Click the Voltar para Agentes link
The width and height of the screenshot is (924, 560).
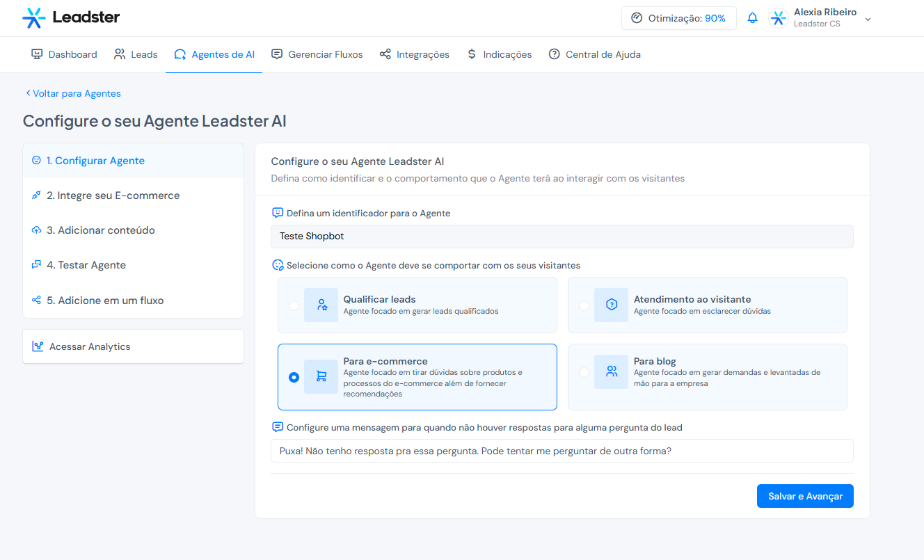[x=73, y=93]
